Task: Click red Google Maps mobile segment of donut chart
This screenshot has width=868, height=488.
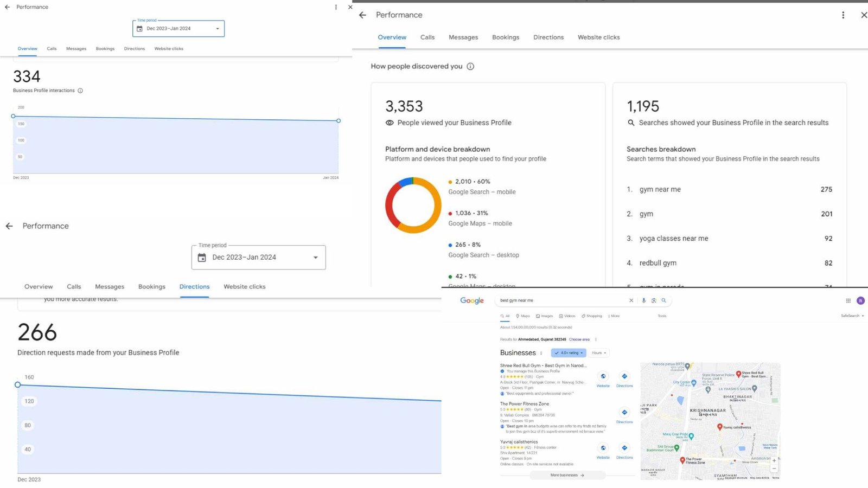Action: tap(390, 205)
